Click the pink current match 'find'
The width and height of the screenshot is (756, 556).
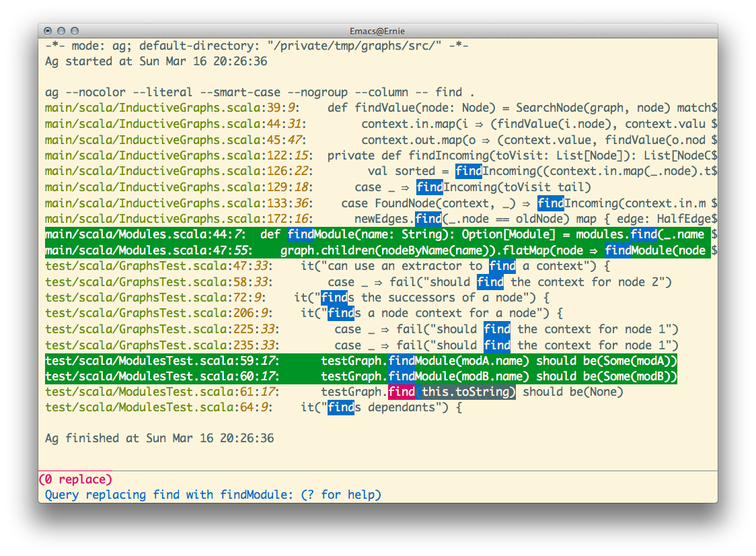(401, 392)
